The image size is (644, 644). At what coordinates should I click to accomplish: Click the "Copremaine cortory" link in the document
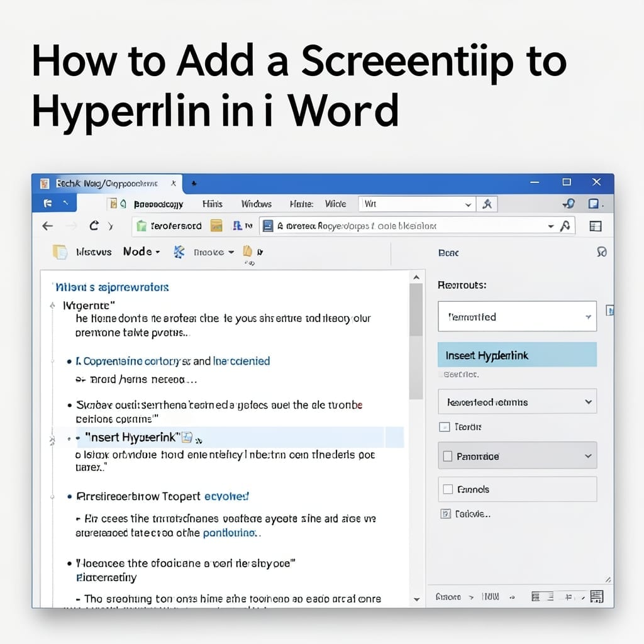[x=131, y=361]
